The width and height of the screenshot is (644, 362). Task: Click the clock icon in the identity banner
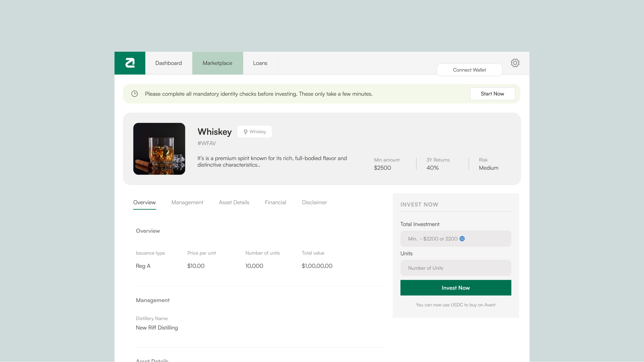(x=135, y=94)
